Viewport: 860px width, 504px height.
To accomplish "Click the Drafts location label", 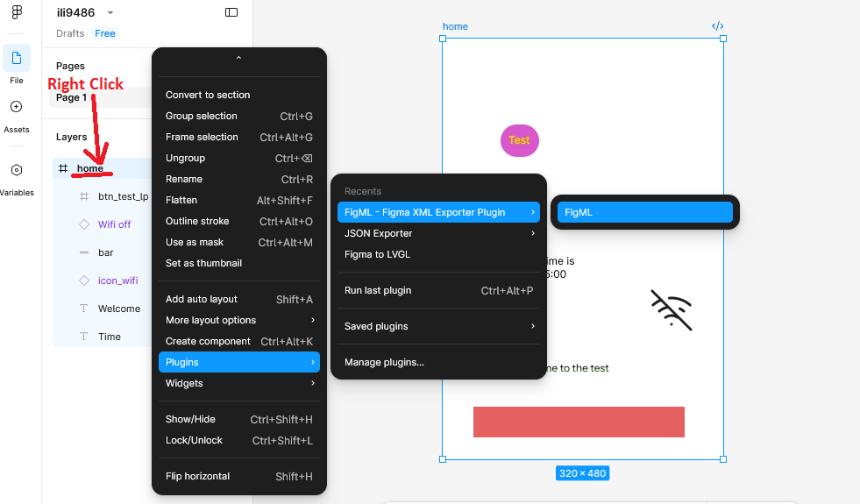I will tap(70, 33).
